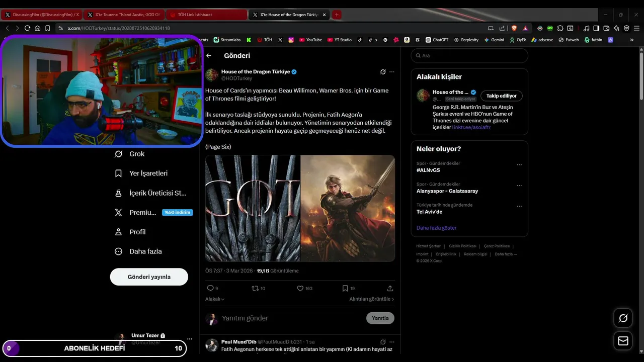Like the post with 163 likes
644x362 pixels.
[300, 288]
